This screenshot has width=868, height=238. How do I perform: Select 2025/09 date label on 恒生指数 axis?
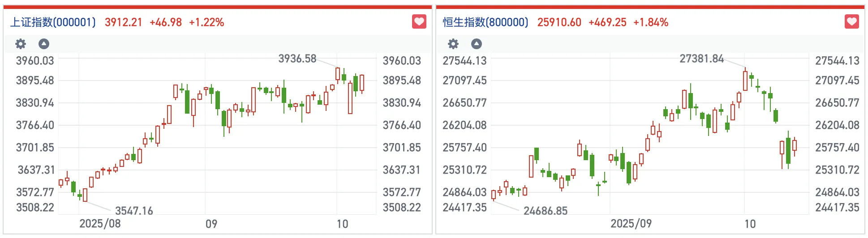(x=631, y=224)
